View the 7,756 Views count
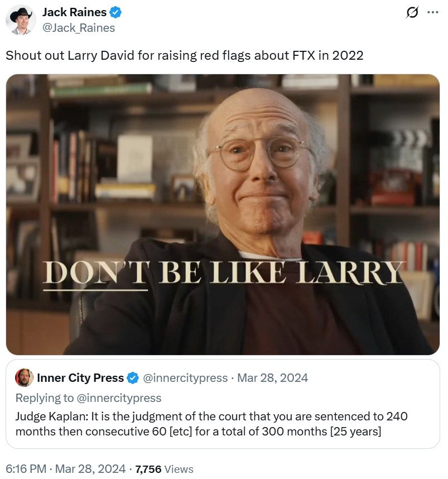The width and height of the screenshot is (448, 479). tap(164, 469)
